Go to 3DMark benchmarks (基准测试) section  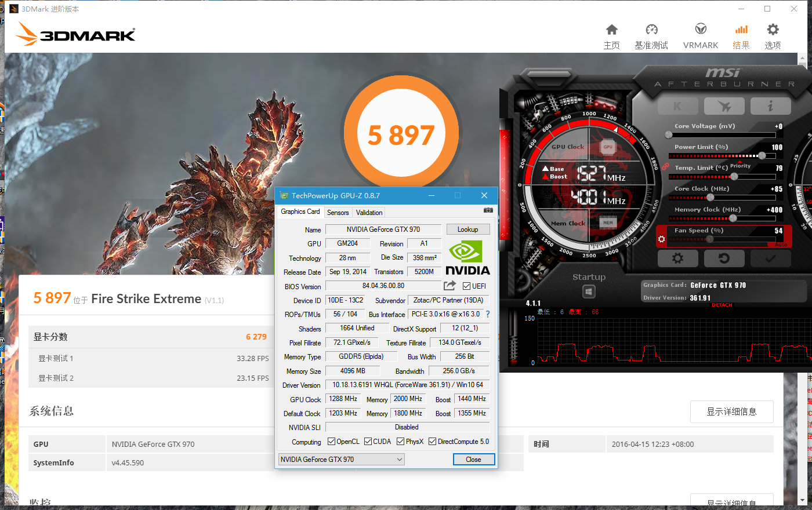tap(651, 37)
